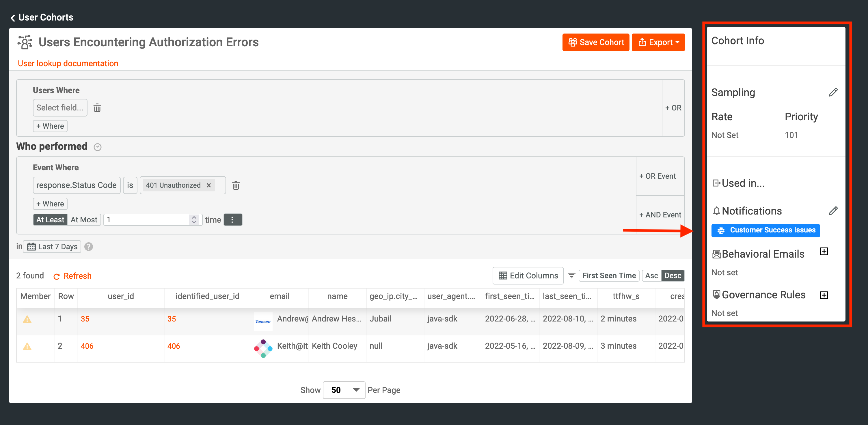Delete the response.Status Code filter row
The height and width of the screenshot is (425, 868).
tap(236, 186)
